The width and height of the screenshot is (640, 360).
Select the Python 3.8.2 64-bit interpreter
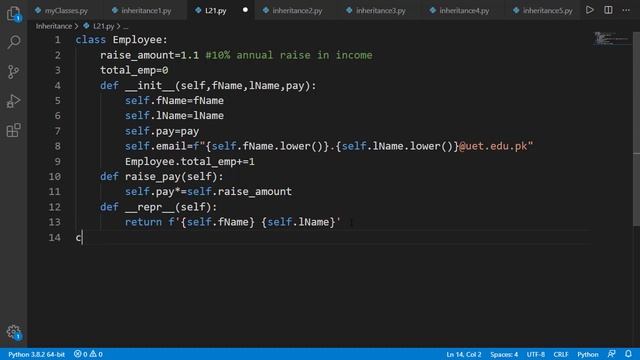tap(36, 354)
